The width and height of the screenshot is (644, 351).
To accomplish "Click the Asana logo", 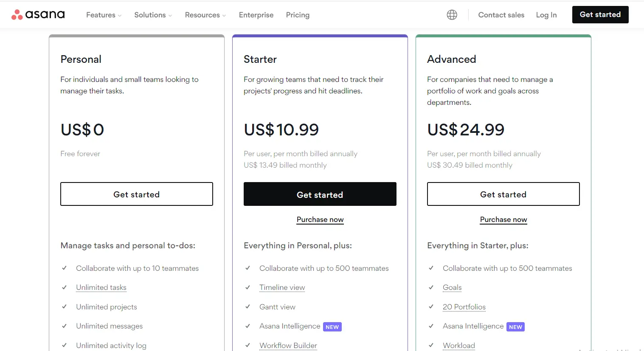I will click(x=38, y=15).
